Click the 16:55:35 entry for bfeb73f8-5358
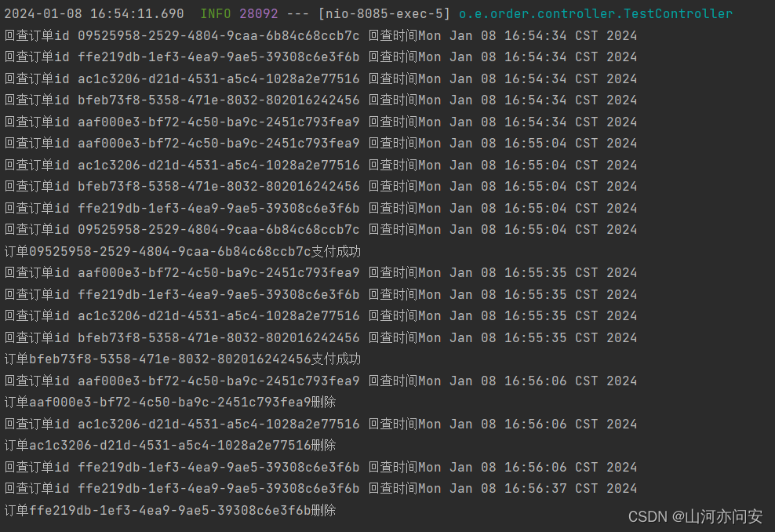Screen dimensions: 775x532 (x=320, y=337)
